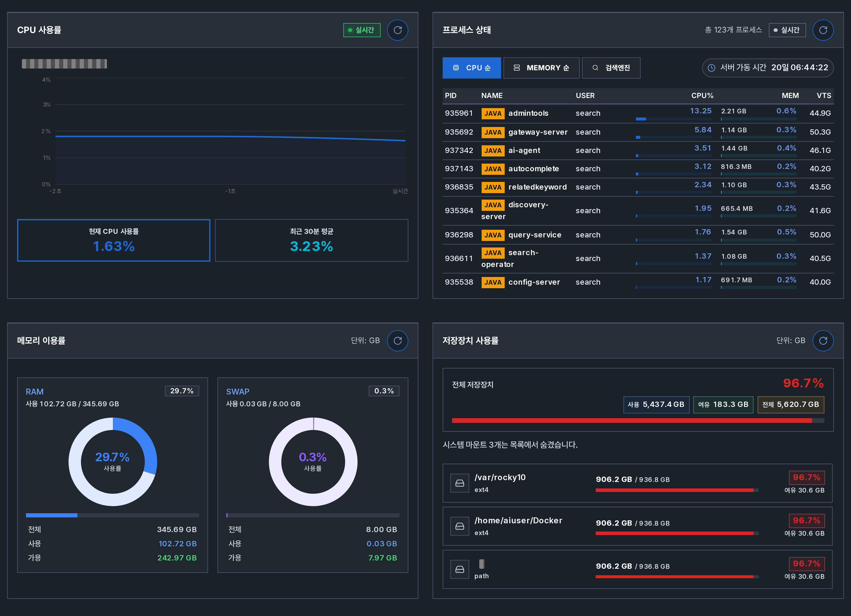Refresh the 메모리 이용률 panel
The image size is (851, 616).
[x=397, y=340]
